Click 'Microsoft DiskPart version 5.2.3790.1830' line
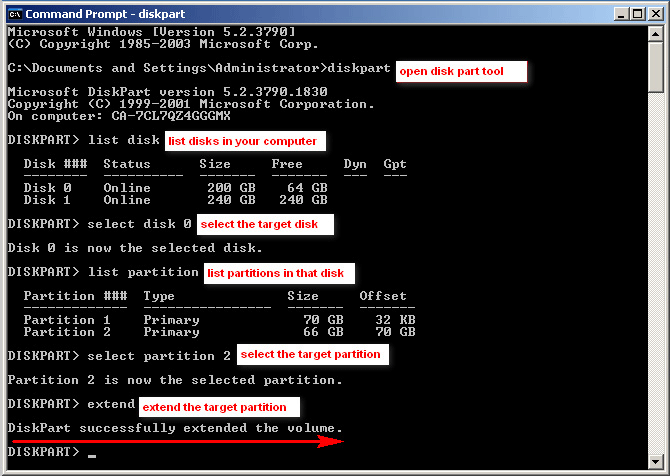Image resolution: width=670 pixels, height=476 pixels. click(168, 92)
